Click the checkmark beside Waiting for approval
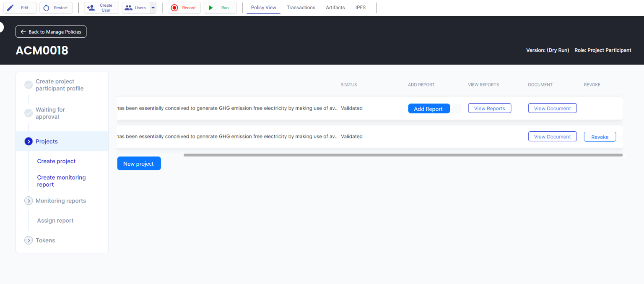This screenshot has width=644, height=284. click(x=29, y=113)
